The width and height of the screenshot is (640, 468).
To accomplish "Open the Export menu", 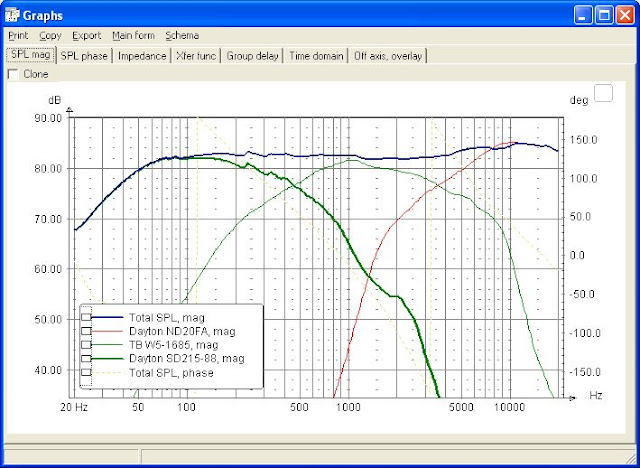I will click(x=86, y=35).
